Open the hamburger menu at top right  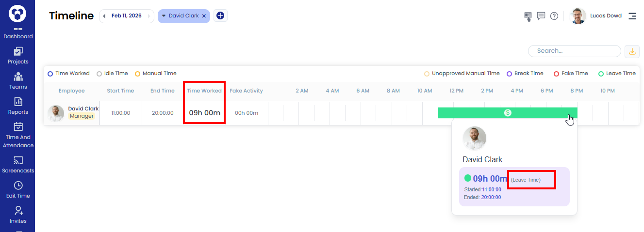(x=632, y=16)
